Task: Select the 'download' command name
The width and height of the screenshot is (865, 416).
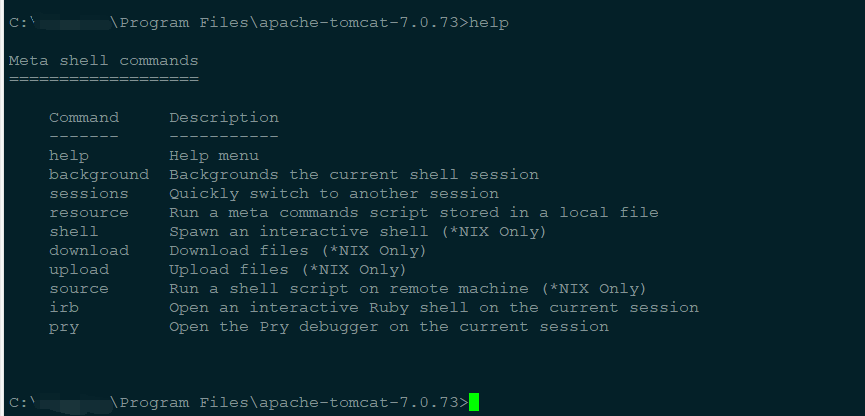Action: pyautogui.click(x=89, y=250)
